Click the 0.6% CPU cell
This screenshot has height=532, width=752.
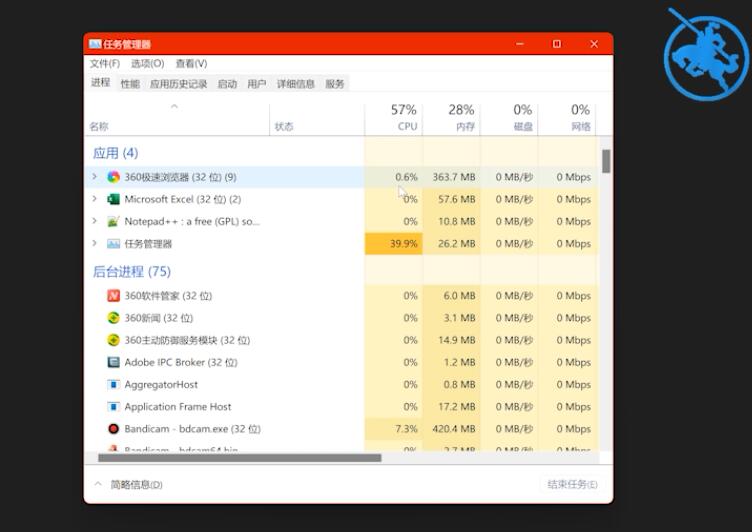[394, 177]
